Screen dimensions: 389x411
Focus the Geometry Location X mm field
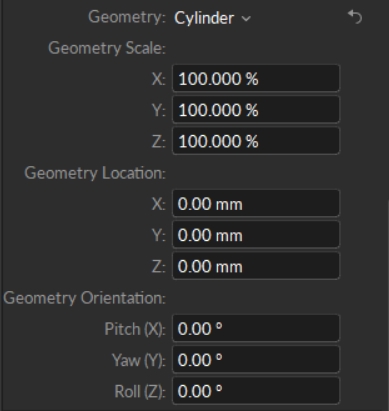256,204
